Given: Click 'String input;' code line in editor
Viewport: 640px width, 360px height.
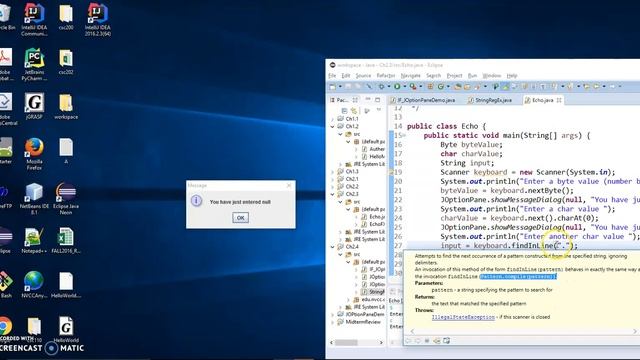Looking at the screenshot, I should pos(467,163).
